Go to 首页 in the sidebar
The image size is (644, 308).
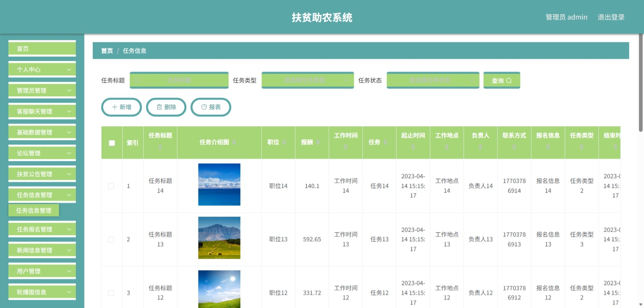(42, 49)
